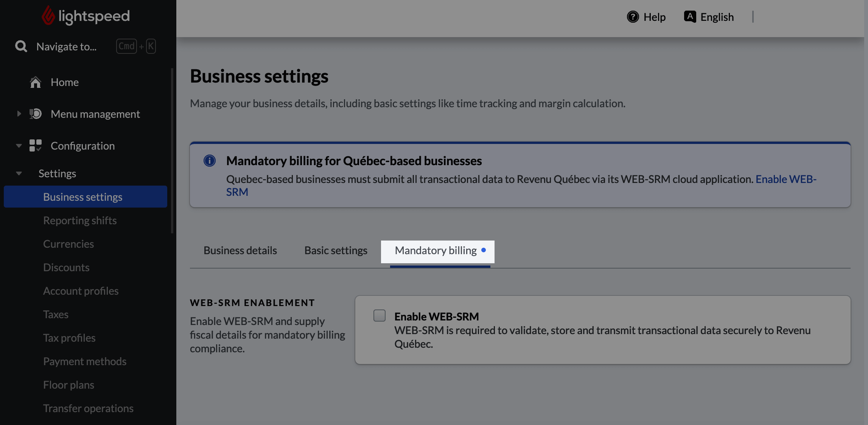Viewport: 868px width, 425px height.
Task: Open Transfer operations settings
Action: click(x=88, y=408)
